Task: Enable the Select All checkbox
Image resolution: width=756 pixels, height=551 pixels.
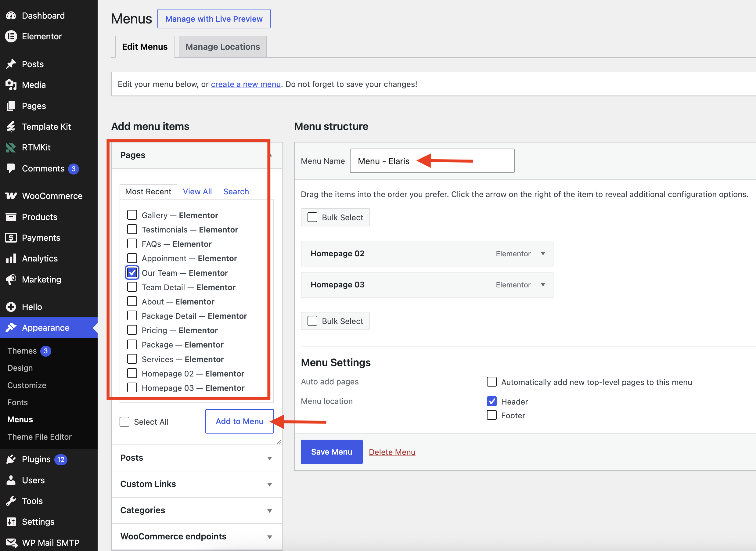Action: point(124,422)
